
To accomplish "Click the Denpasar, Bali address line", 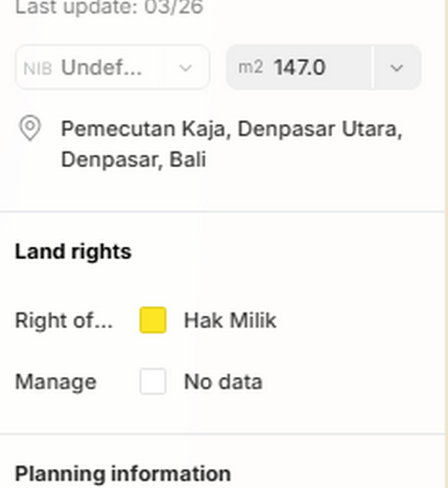I will point(133,160).
